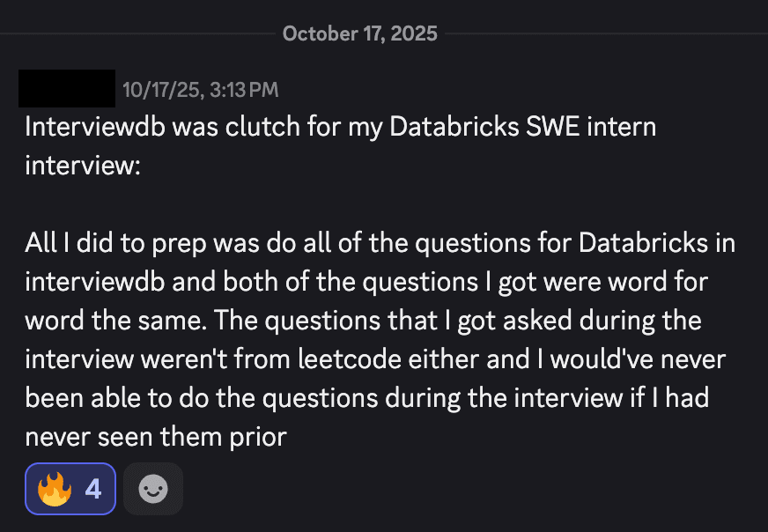768x532 pixels.
Task: Toggle the fire emoji reaction
Action: (x=54, y=489)
